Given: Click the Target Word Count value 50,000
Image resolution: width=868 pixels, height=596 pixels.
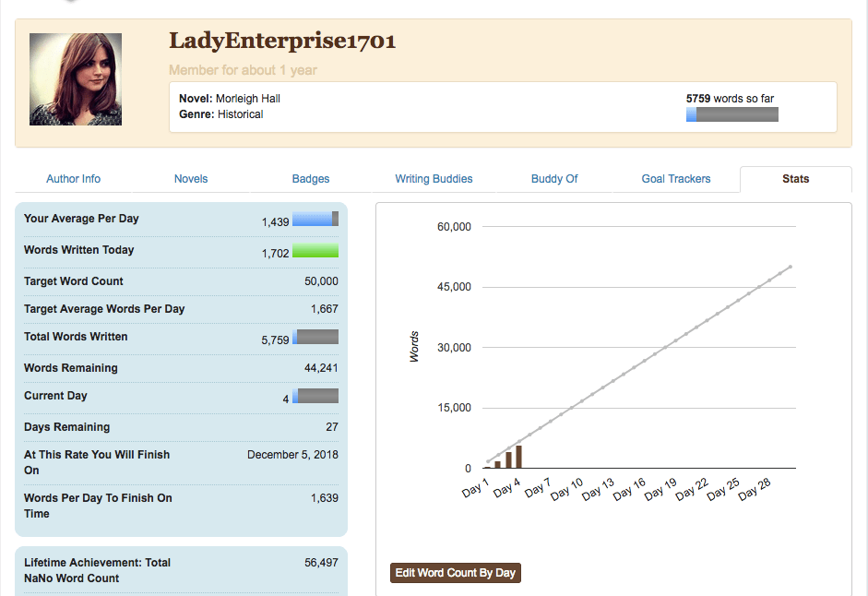Looking at the screenshot, I should 321,281.
